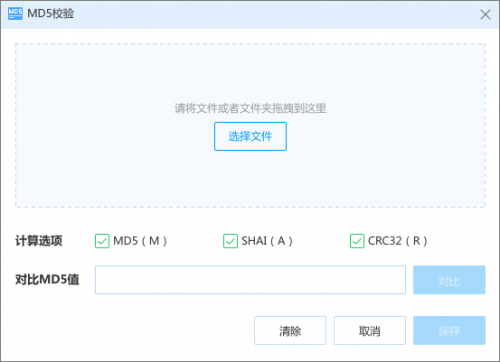Close the MD5校验 dialog
The image size is (500, 362).
[485, 14]
